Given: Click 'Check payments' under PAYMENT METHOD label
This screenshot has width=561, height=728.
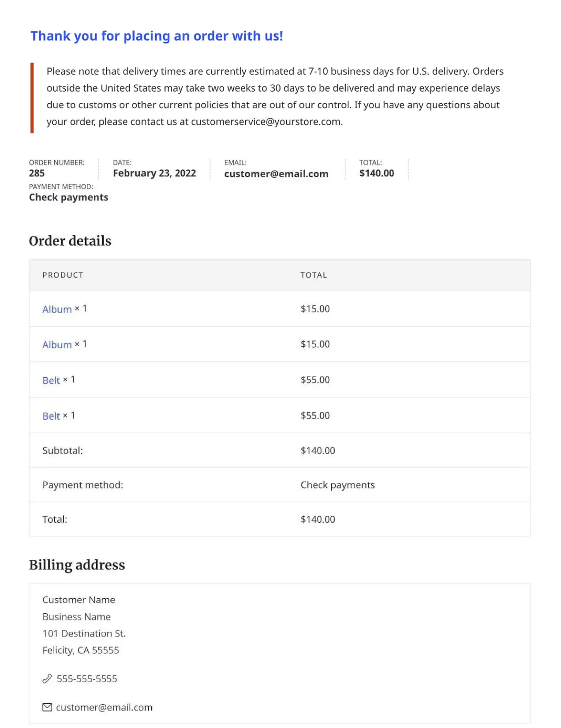Looking at the screenshot, I should (x=68, y=197).
